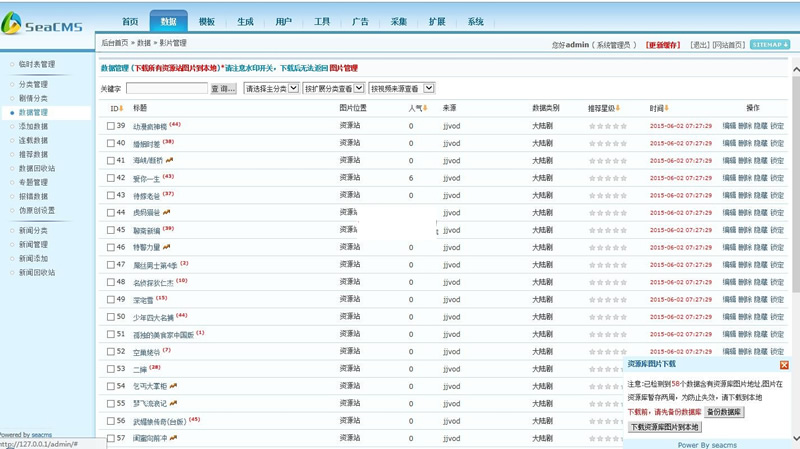Check the checkbox for ID 39
The height and width of the screenshot is (449, 800).
pos(112,126)
